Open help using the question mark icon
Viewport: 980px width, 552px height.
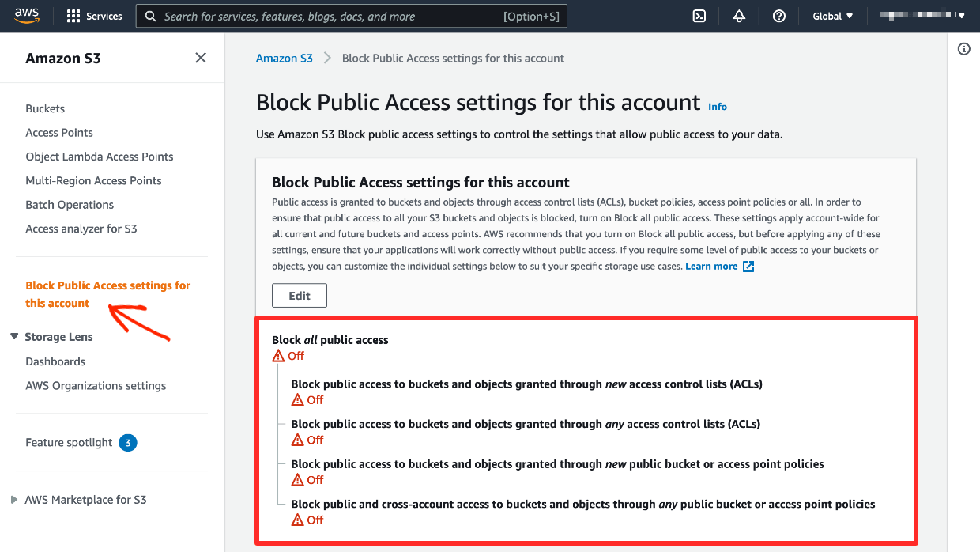(779, 15)
